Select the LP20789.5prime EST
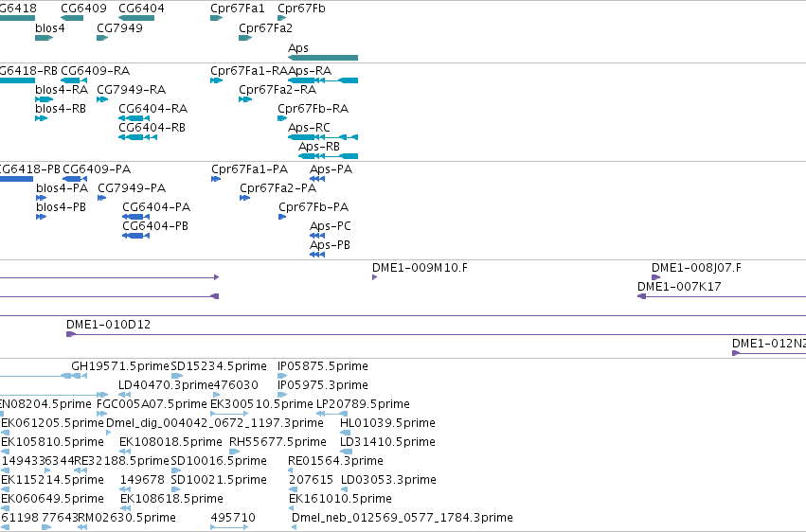 click(331, 414)
